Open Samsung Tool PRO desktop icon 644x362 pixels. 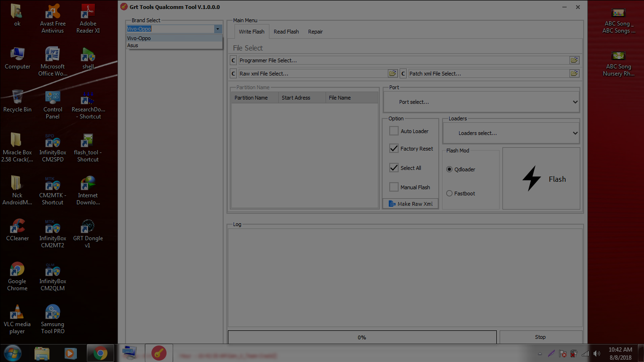coord(52,319)
